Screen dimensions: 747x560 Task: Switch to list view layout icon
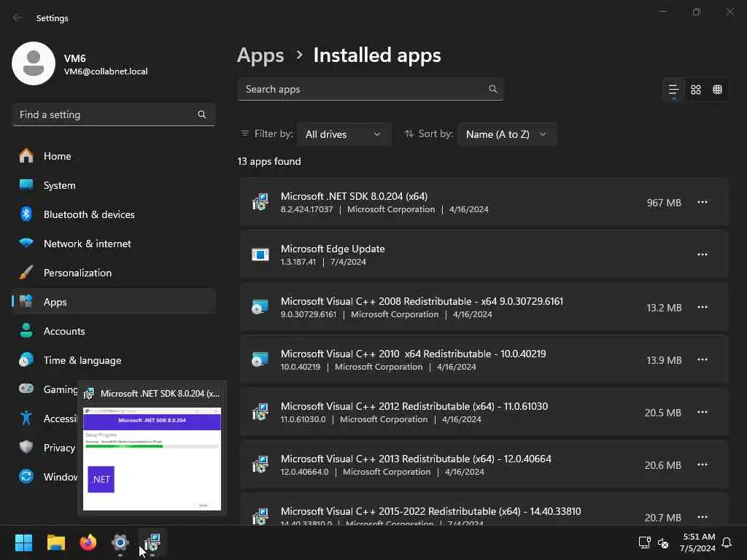673,90
